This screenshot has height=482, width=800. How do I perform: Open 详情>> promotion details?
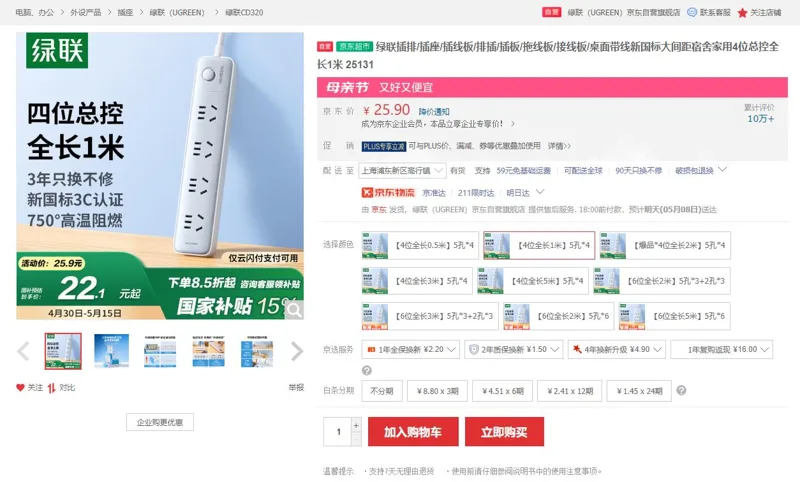559,146
